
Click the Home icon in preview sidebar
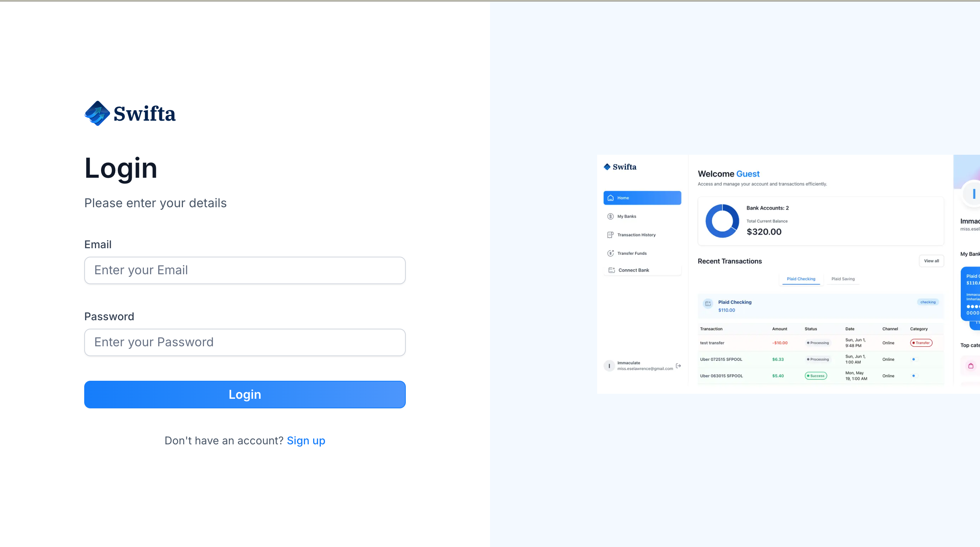(x=611, y=198)
